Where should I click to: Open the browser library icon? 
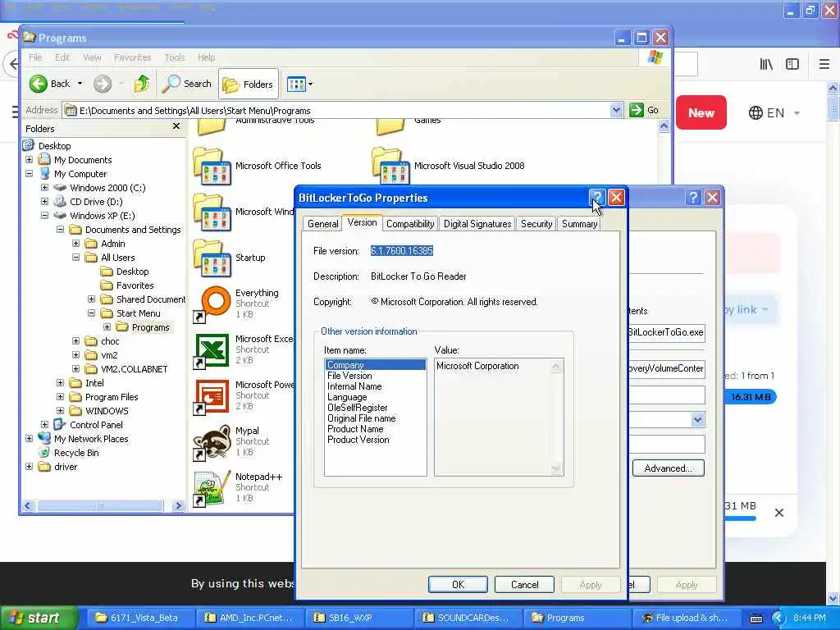click(766, 64)
